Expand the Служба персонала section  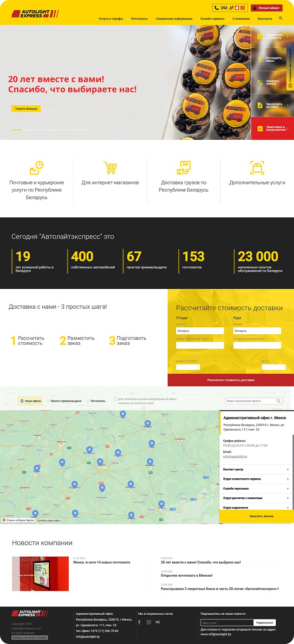click(x=256, y=488)
